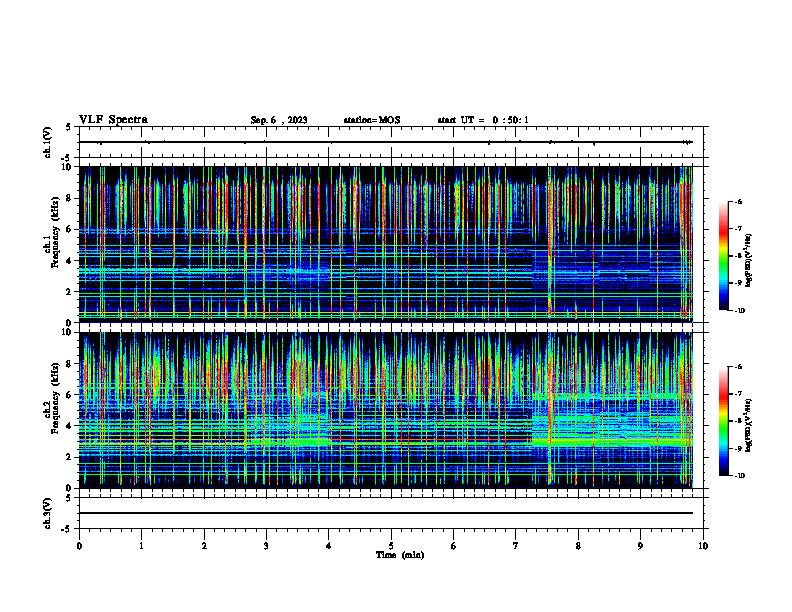Click the "ch.3(V)" axis label
This screenshot has width=792, height=612.
point(48,513)
